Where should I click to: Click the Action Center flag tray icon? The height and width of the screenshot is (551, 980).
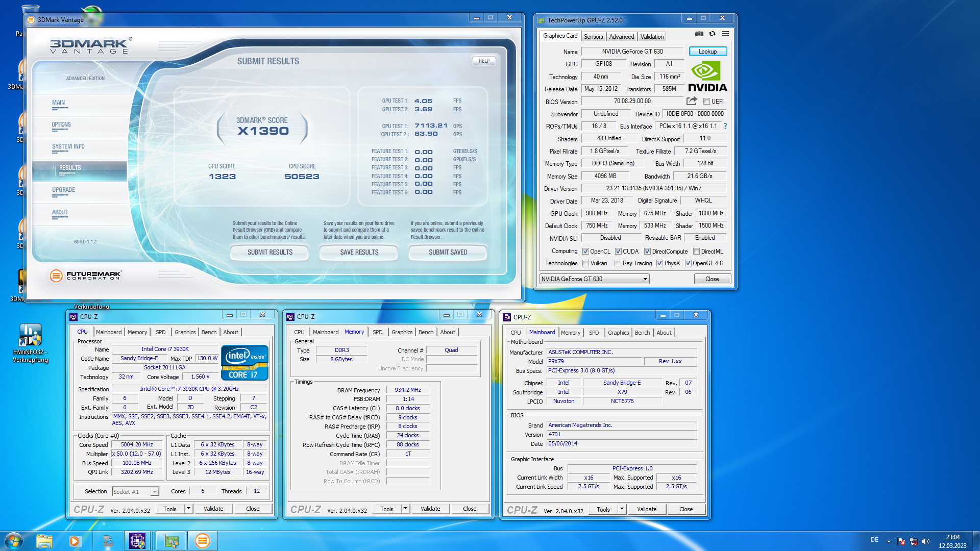901,541
